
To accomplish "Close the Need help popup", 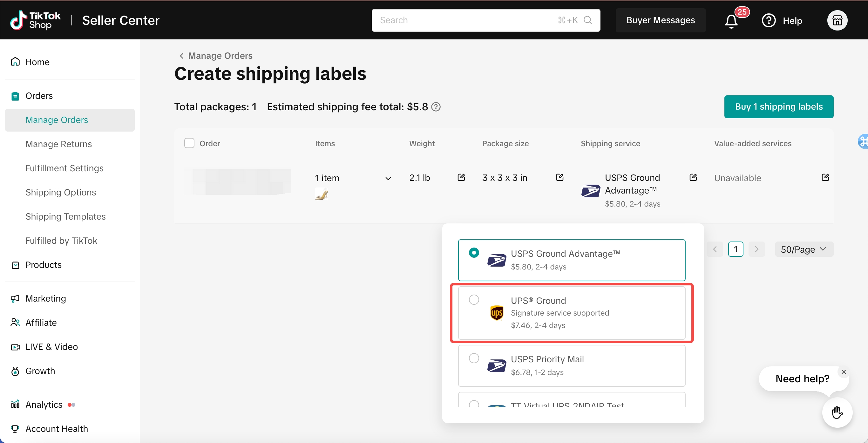I will pos(844,372).
